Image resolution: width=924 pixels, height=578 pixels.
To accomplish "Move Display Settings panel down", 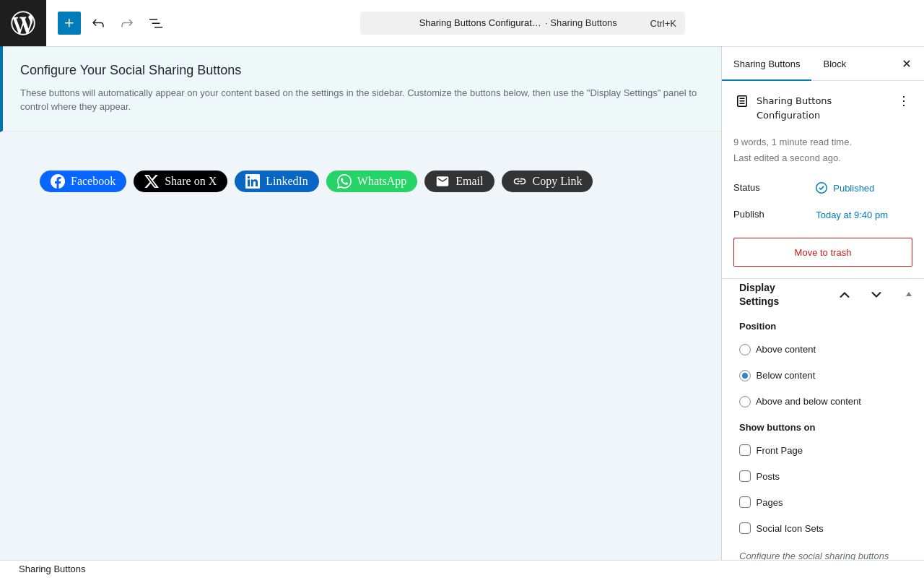I will pos(876,295).
